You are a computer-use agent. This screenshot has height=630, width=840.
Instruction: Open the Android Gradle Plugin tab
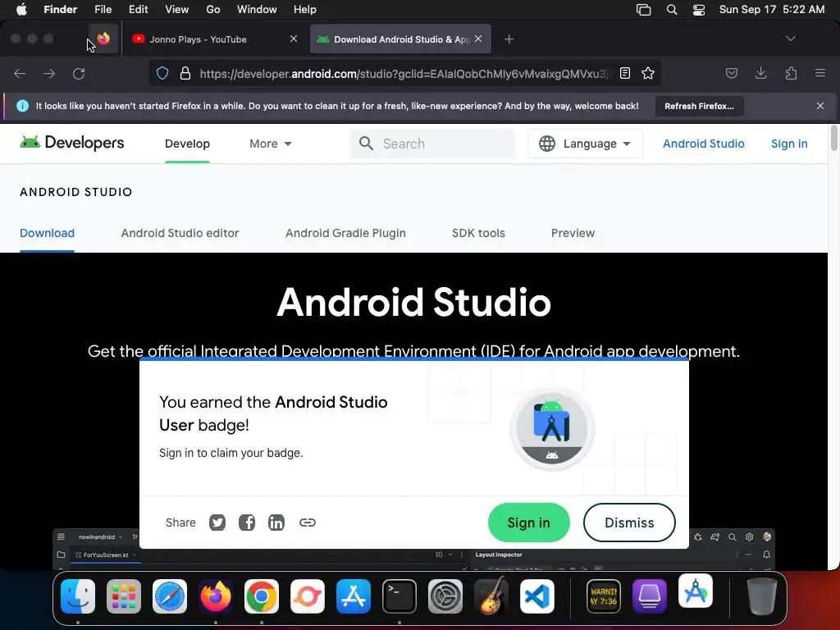345,233
